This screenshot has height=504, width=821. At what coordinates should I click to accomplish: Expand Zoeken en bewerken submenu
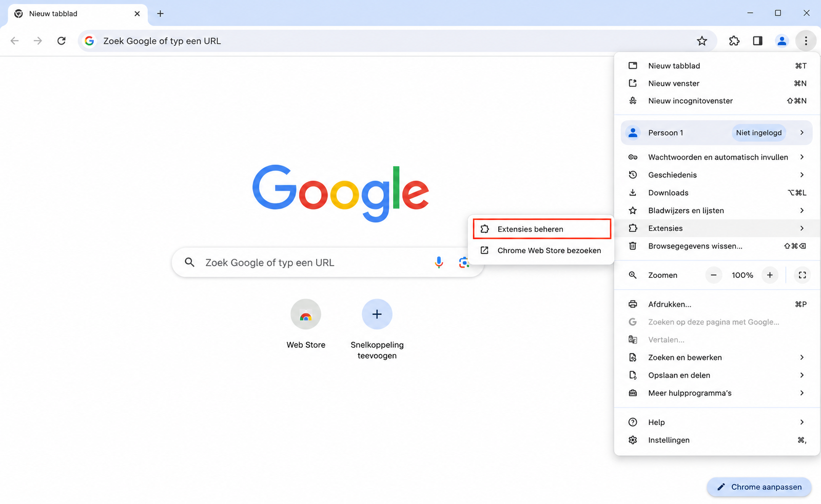tap(717, 358)
